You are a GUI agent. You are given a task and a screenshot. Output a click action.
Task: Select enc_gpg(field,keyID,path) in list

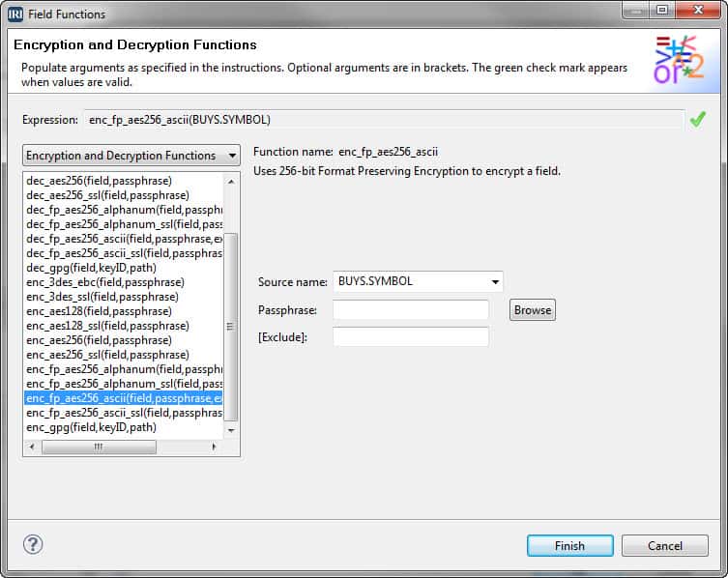click(x=124, y=427)
